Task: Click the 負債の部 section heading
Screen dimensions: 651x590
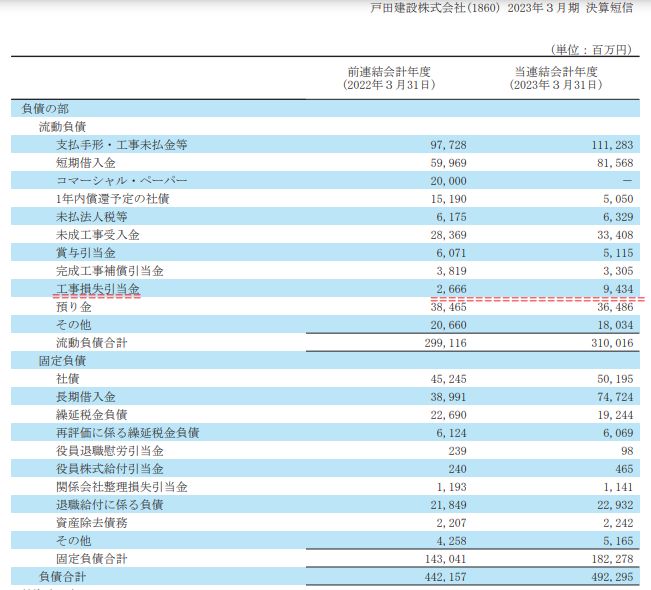Action: pos(45,109)
